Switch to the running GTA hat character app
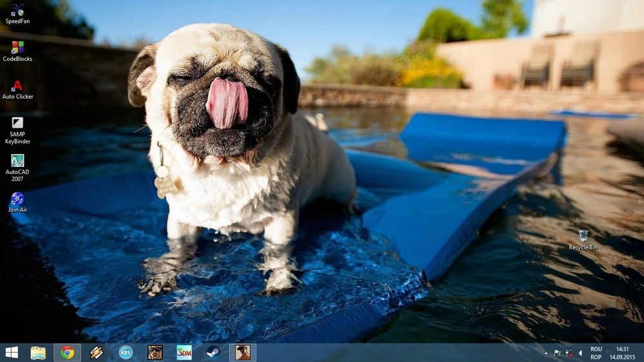 [x=242, y=352]
